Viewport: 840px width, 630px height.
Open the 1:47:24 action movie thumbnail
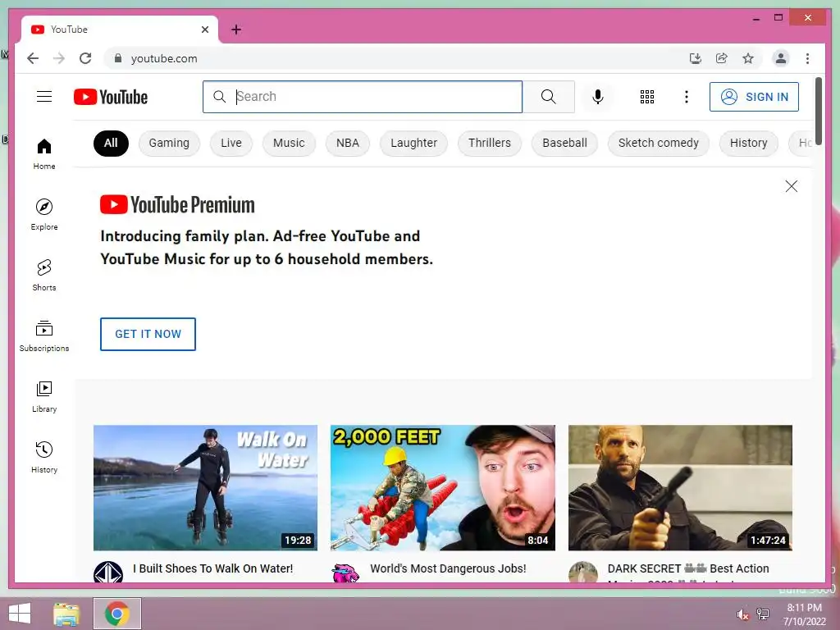click(680, 487)
